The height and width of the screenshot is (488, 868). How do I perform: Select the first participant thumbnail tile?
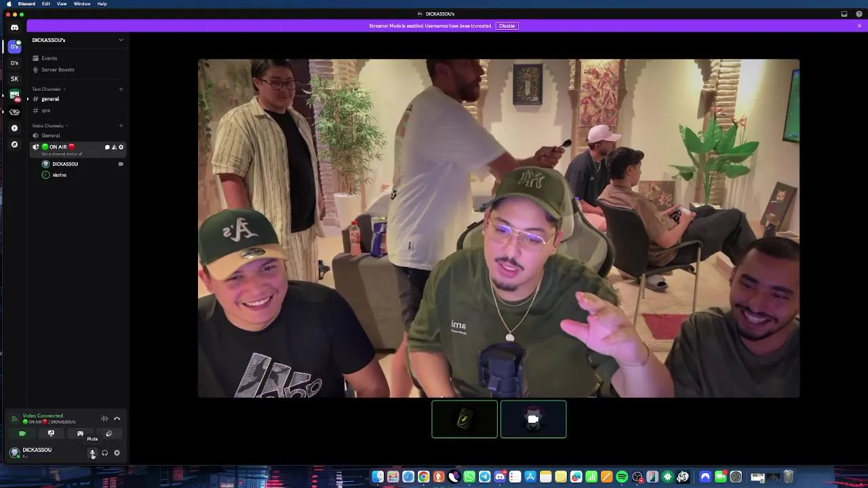coord(465,420)
